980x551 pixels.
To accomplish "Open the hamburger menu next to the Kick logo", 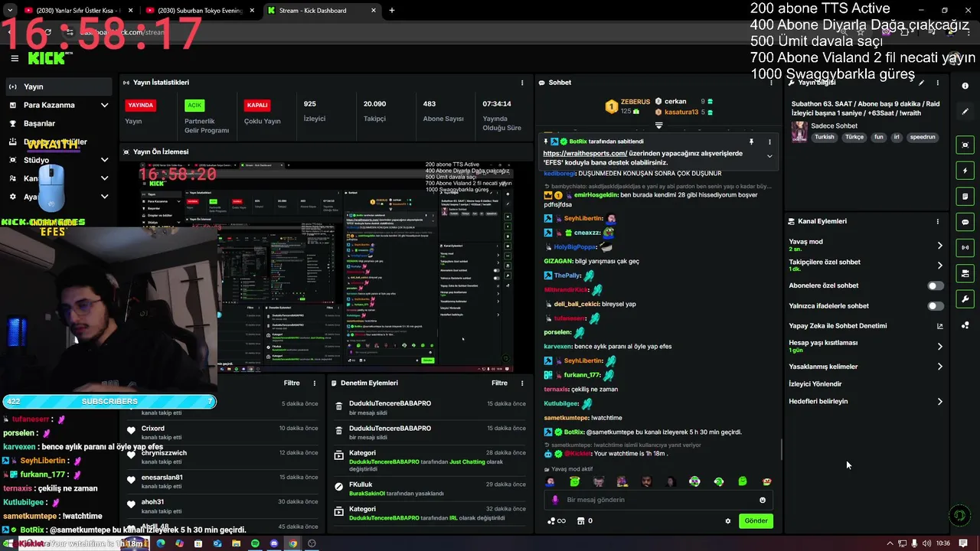I will (x=14, y=58).
